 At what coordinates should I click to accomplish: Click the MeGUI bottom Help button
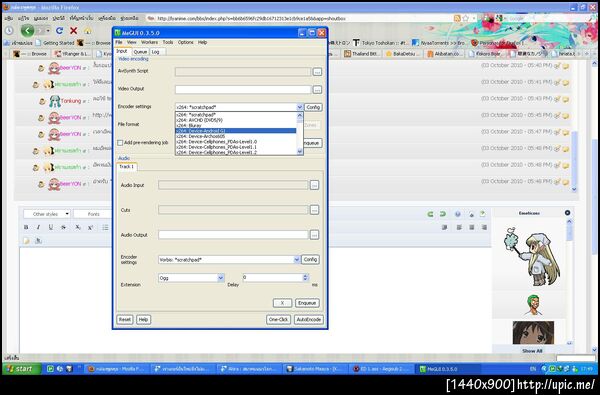143,319
